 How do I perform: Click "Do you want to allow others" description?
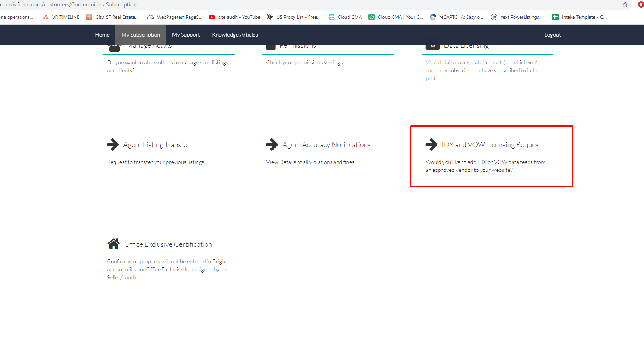coord(168,66)
